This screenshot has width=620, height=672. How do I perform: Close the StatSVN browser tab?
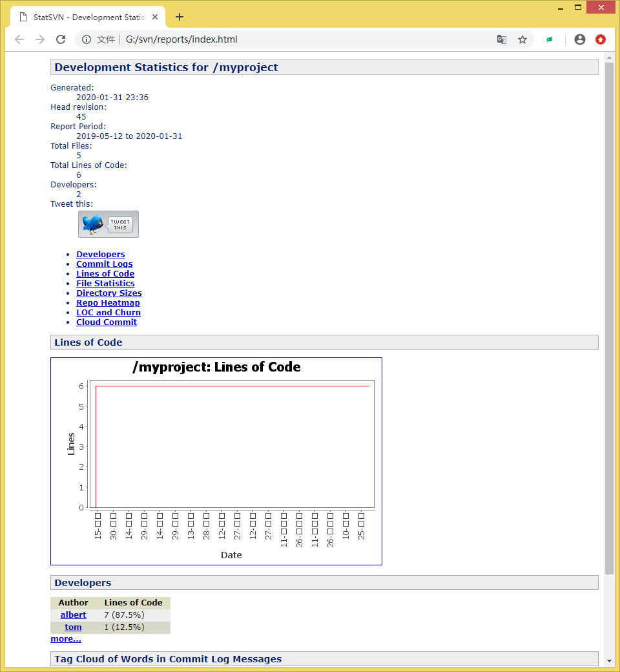click(155, 17)
